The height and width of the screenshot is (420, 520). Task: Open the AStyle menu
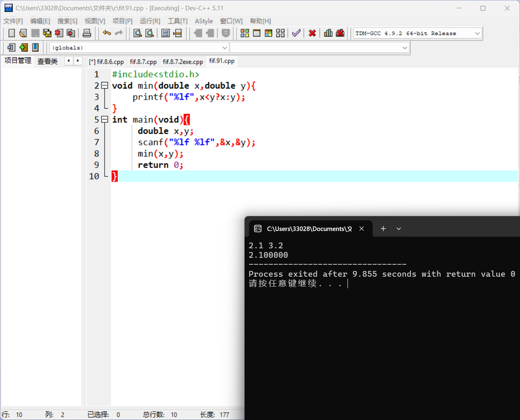[204, 21]
